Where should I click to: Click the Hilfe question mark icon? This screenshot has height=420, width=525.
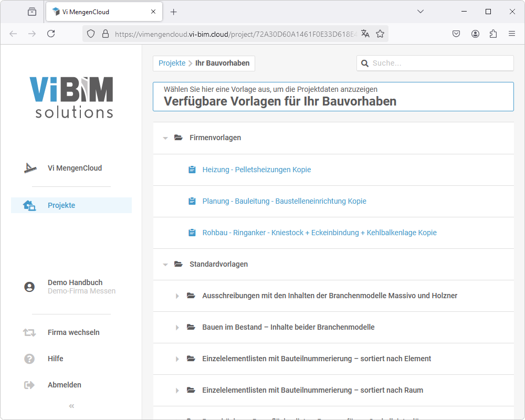coord(29,359)
